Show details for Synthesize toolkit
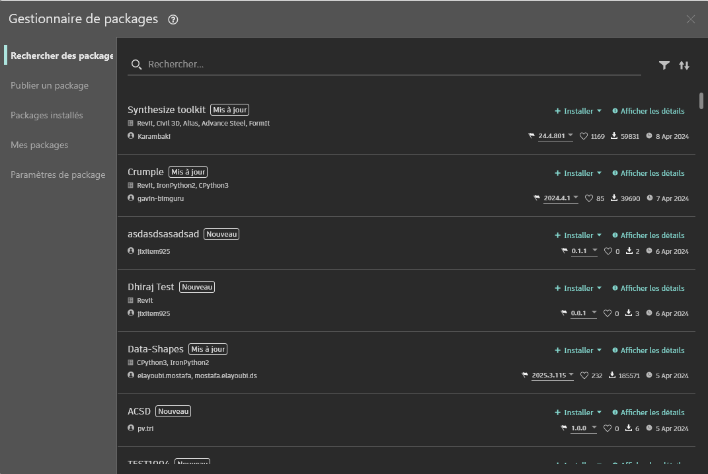The image size is (708, 474). coord(648,111)
